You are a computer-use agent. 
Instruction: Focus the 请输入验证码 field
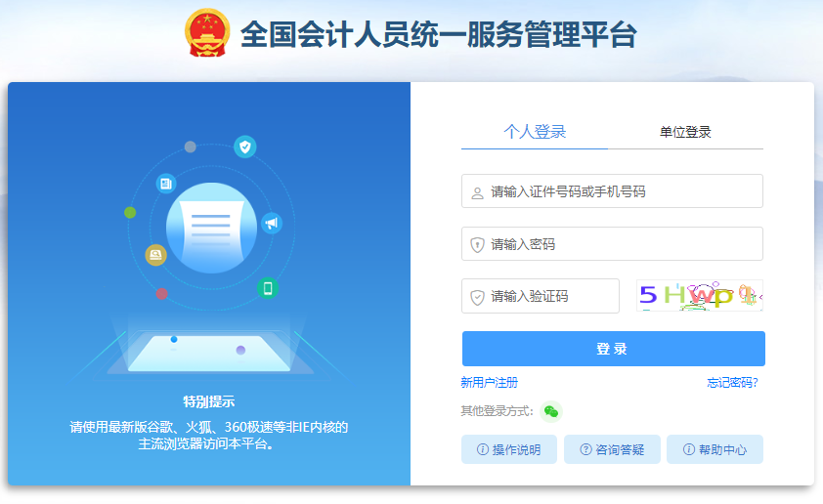pos(541,296)
